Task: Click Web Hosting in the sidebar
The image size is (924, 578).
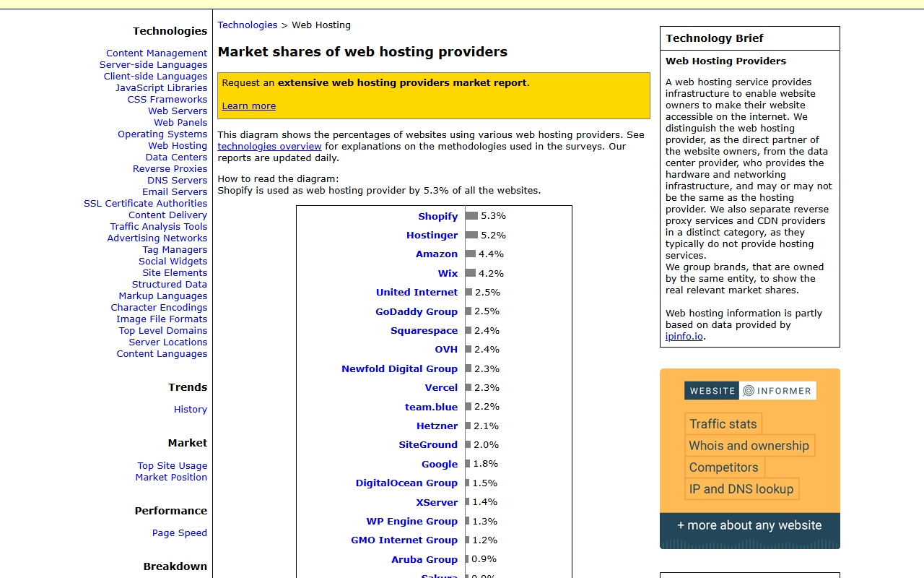Action: coord(178,146)
